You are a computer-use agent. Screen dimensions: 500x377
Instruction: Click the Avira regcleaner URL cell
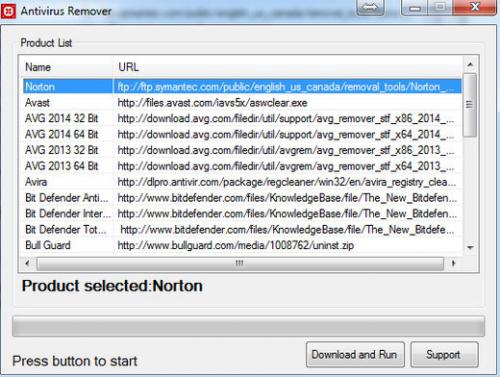(x=287, y=182)
